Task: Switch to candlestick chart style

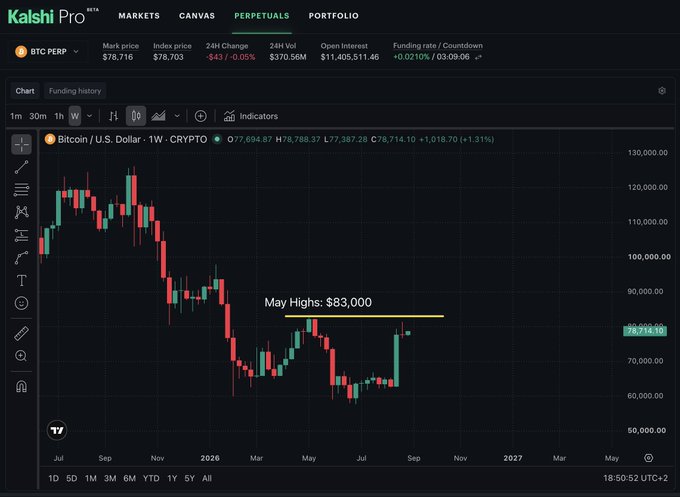Action: [x=136, y=116]
